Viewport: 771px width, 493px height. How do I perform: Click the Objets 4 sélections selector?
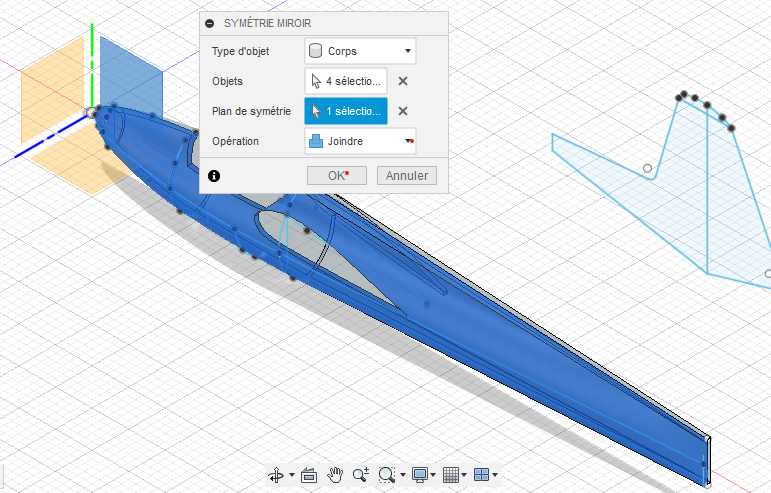pos(346,81)
